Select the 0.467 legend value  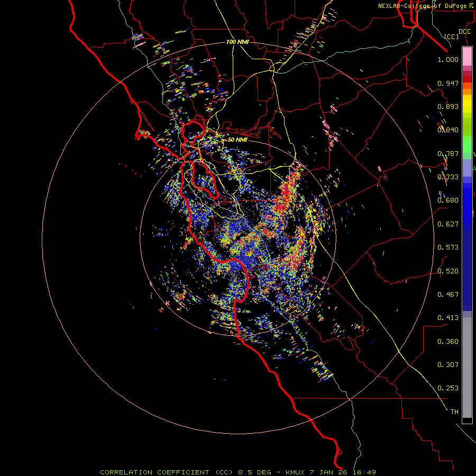coord(448,295)
